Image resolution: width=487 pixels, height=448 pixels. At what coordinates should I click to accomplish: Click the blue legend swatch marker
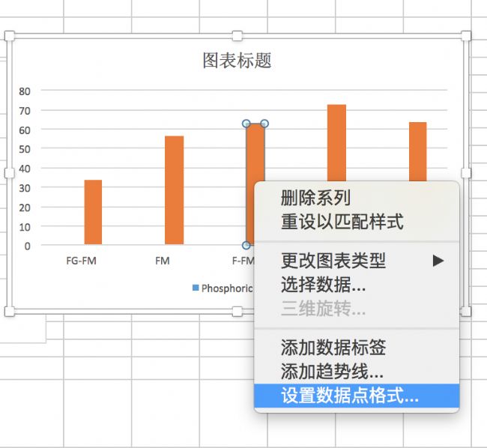pyautogui.click(x=196, y=288)
